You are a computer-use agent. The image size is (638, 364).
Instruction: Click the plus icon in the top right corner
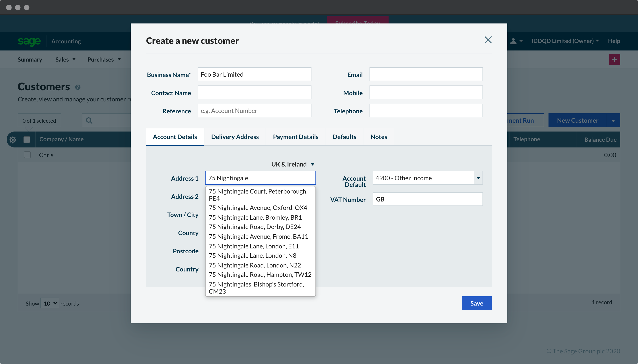tap(614, 60)
